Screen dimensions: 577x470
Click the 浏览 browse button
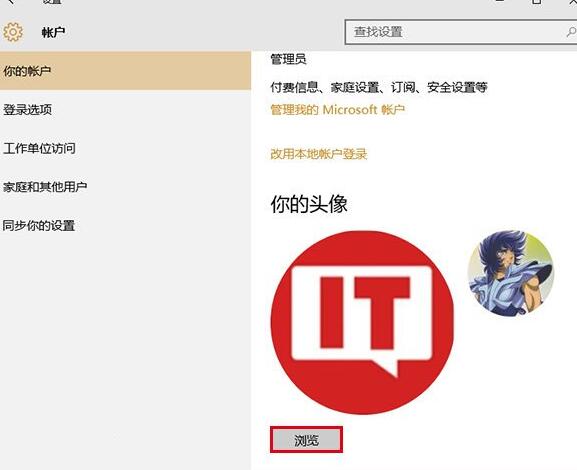(307, 440)
